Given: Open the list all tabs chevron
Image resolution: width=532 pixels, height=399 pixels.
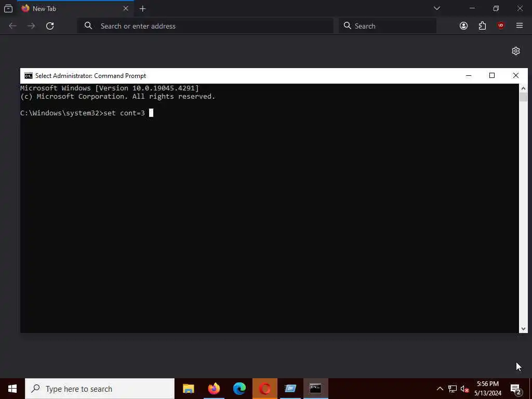Looking at the screenshot, I should coord(436,8).
